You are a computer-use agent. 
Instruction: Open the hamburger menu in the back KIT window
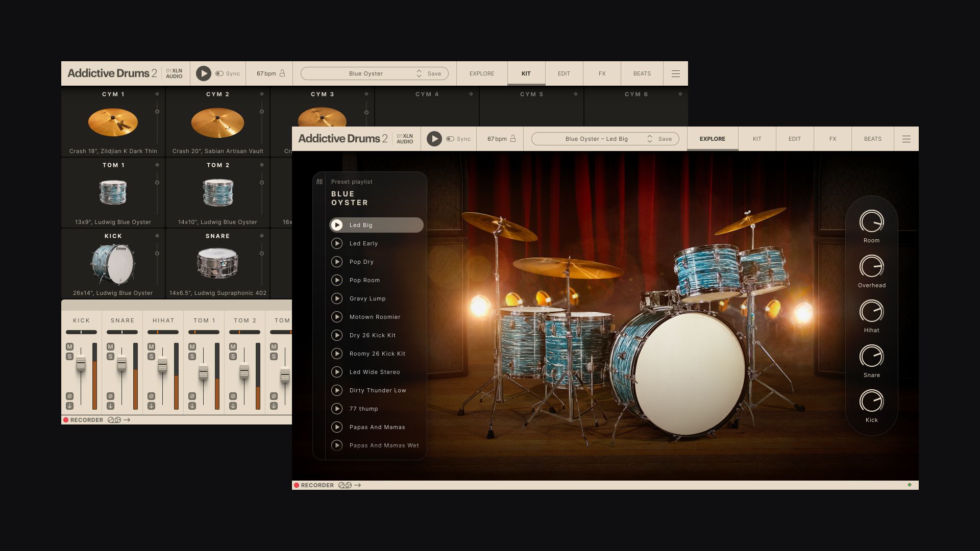click(676, 73)
